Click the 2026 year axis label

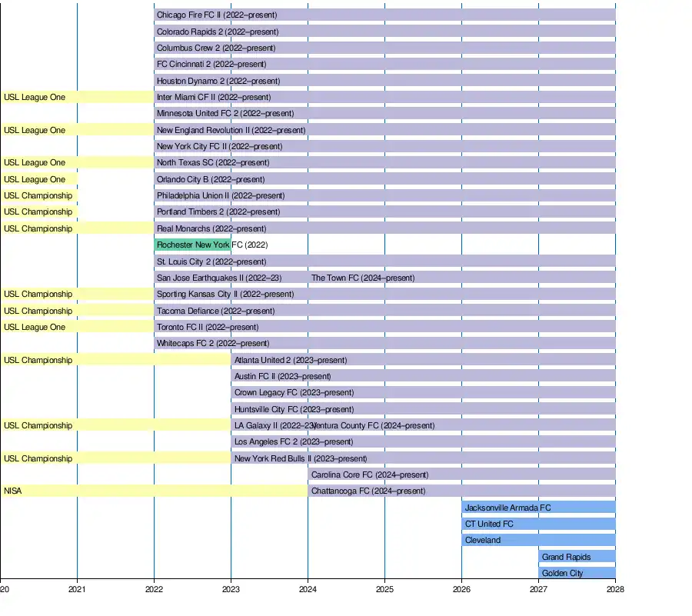(x=461, y=591)
